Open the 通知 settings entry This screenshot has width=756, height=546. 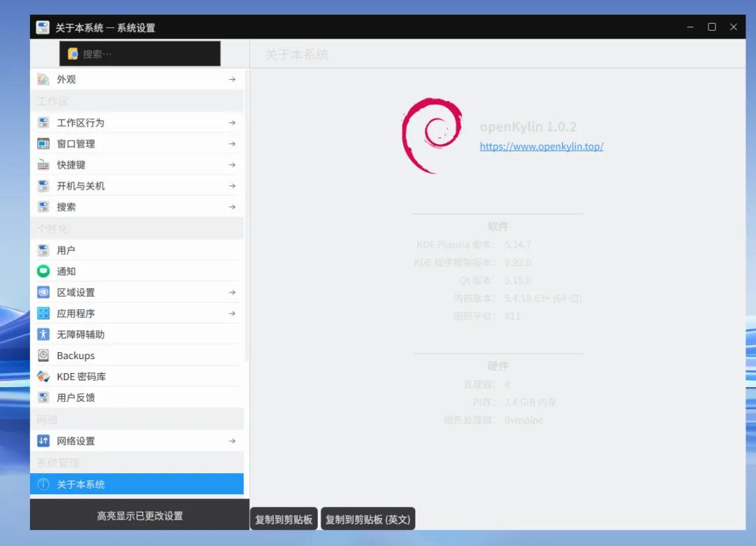tap(137, 271)
